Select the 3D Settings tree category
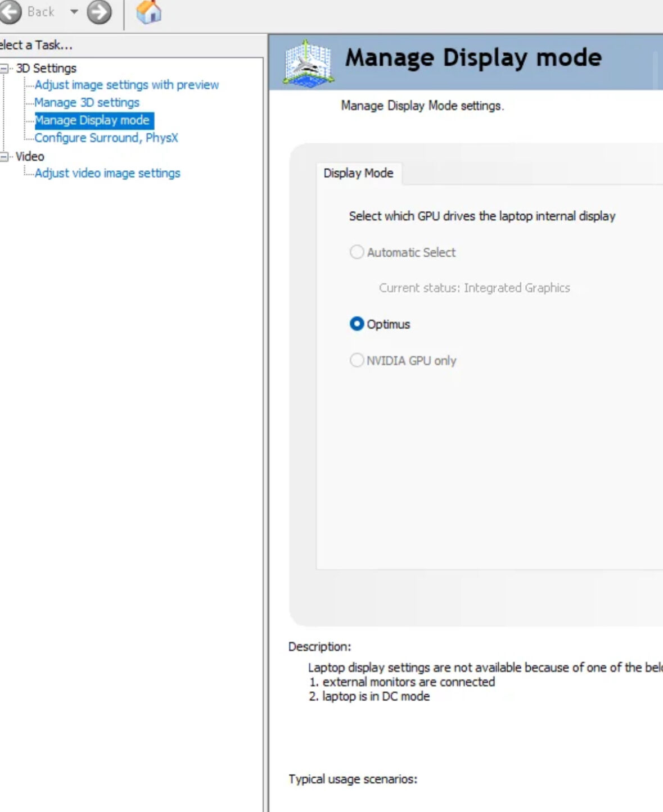The width and height of the screenshot is (663, 812). pyautogui.click(x=46, y=68)
